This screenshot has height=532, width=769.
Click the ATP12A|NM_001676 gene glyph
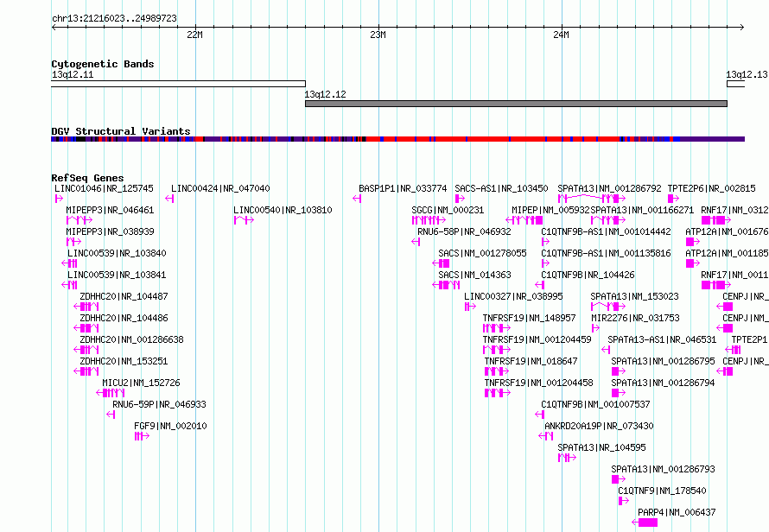[692, 242]
